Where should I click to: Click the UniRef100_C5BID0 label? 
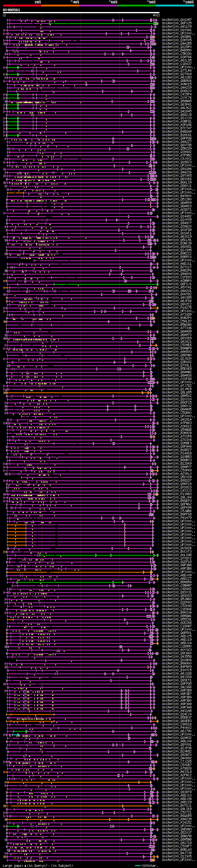pos(176,54)
